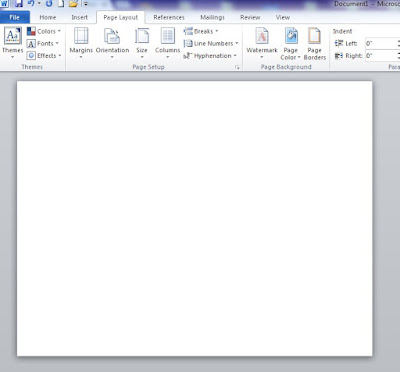The image size is (400, 372).
Task: Click the Open folder icon in Quick Access Toolbar
Action: click(x=73, y=4)
